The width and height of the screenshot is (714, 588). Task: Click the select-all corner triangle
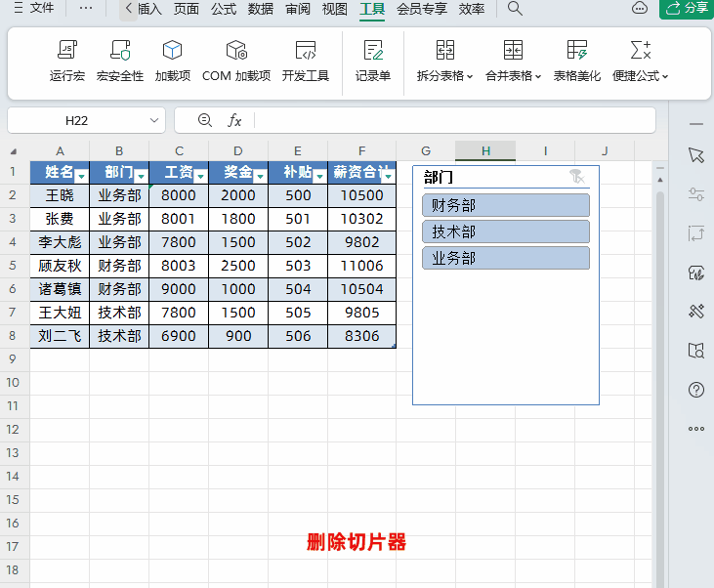pyautogui.click(x=14, y=151)
